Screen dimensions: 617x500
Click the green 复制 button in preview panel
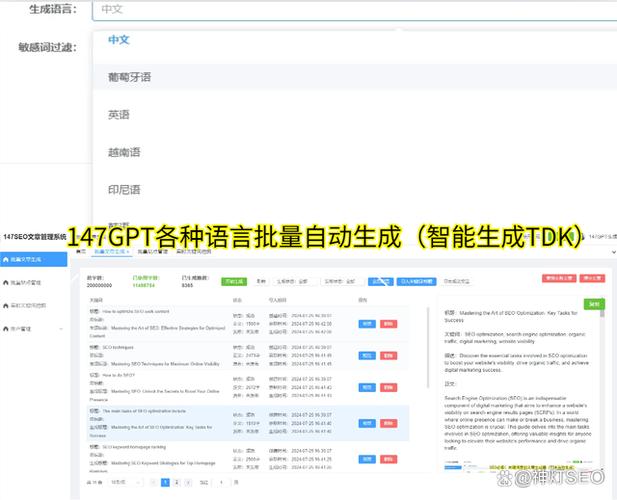[594, 304]
